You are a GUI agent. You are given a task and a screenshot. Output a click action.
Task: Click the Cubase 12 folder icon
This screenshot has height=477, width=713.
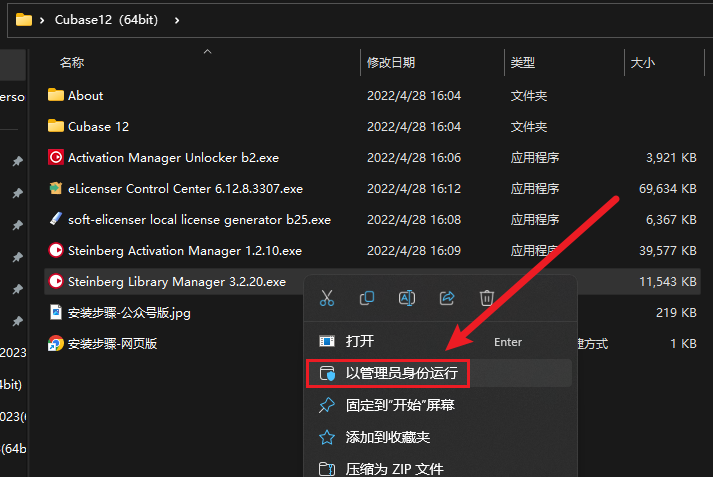(x=55, y=126)
